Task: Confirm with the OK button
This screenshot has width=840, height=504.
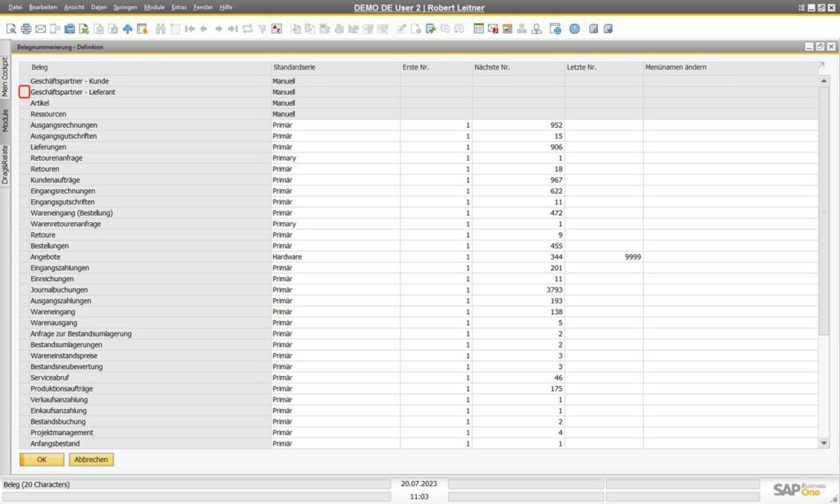Action: pyautogui.click(x=42, y=460)
